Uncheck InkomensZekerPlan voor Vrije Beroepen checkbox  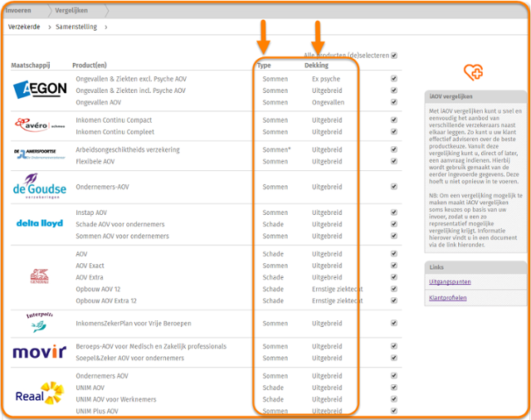coord(394,323)
